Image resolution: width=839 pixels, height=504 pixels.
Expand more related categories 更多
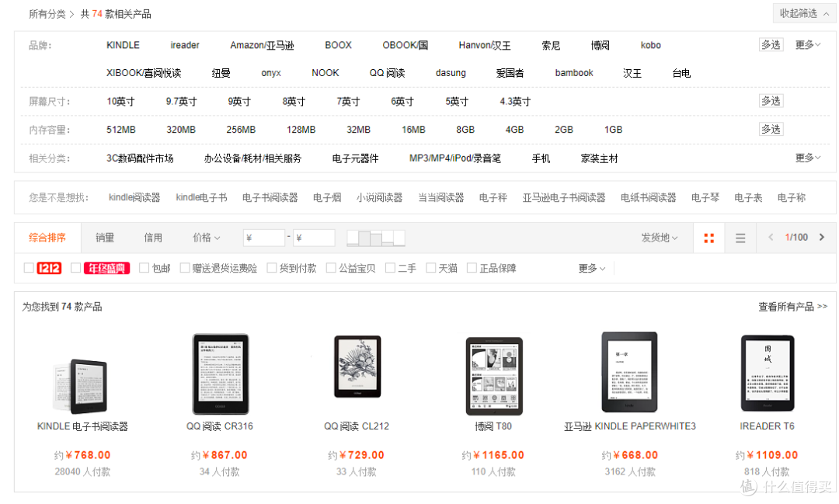click(807, 158)
